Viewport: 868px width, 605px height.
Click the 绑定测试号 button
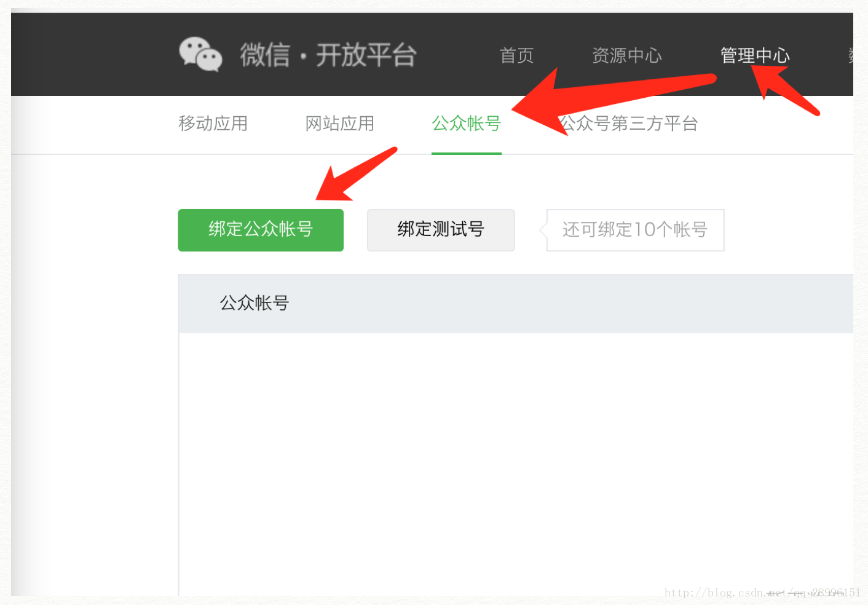pyautogui.click(x=441, y=230)
